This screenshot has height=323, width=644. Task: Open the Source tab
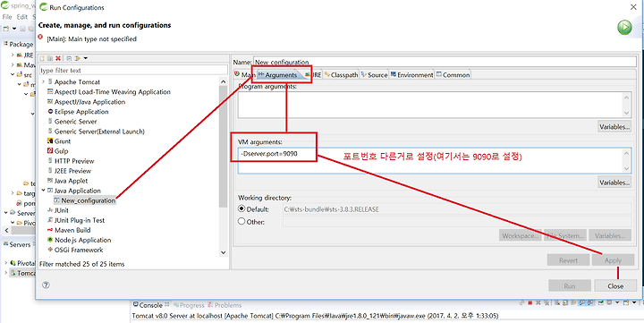[x=374, y=75]
